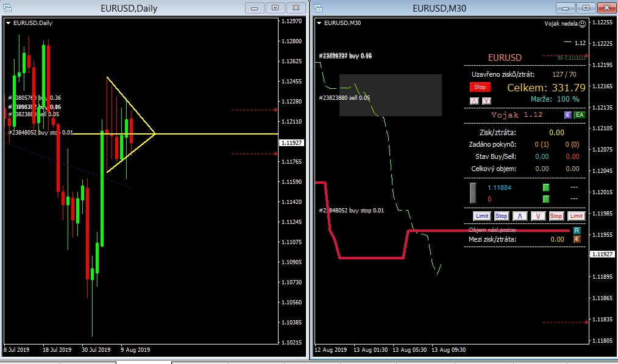Click the blue up-arrow buy button
The width and height of the screenshot is (618, 364).
tap(520, 215)
